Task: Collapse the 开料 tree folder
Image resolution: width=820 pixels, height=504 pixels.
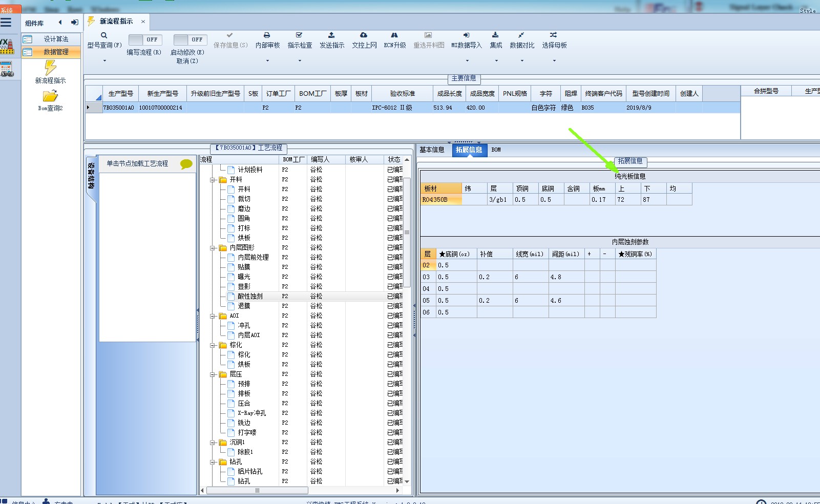Action: (x=213, y=180)
